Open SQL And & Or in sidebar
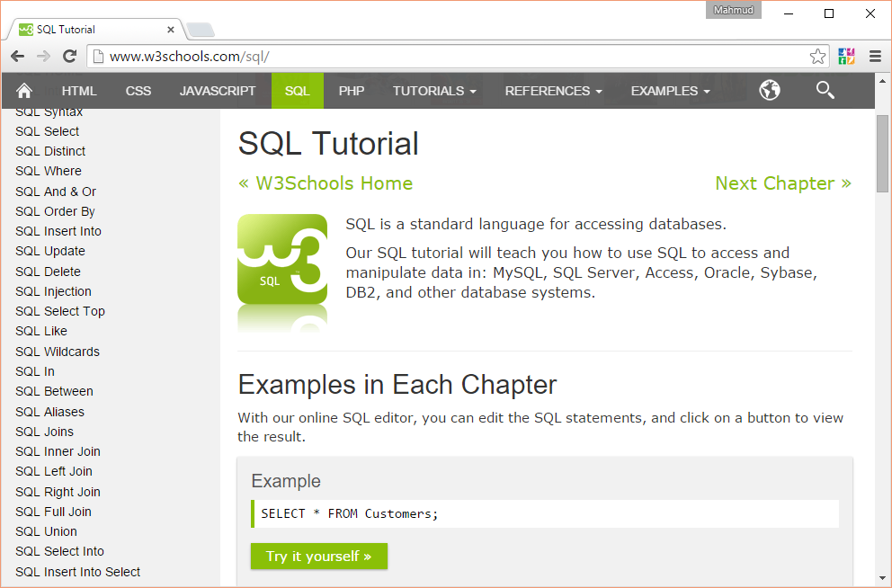Viewport: 892px width, 588px height. pos(56,192)
